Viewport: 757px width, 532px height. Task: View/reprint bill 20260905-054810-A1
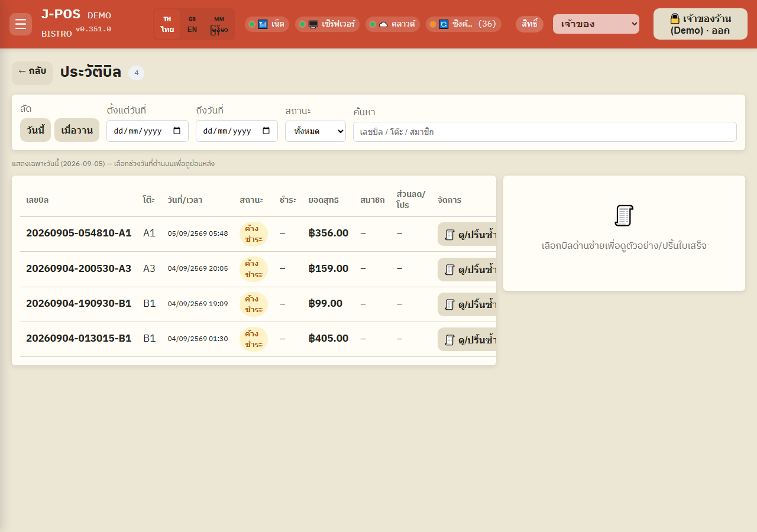coord(467,234)
